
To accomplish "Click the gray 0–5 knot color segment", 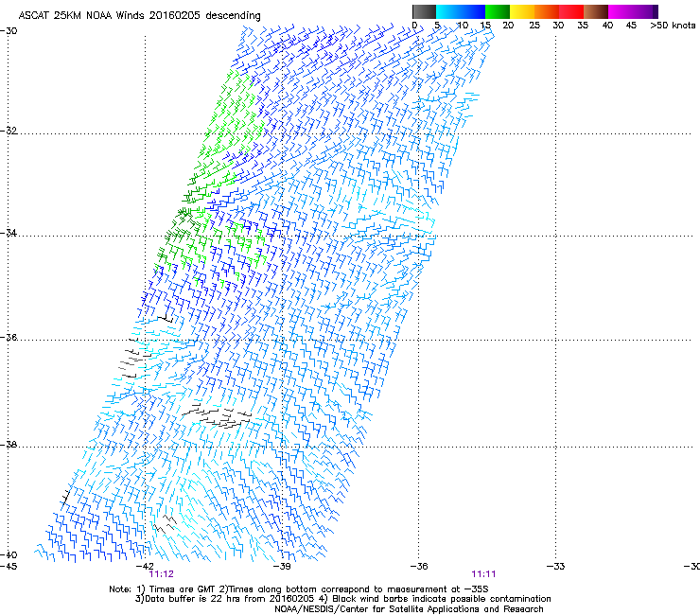I will click(x=424, y=11).
